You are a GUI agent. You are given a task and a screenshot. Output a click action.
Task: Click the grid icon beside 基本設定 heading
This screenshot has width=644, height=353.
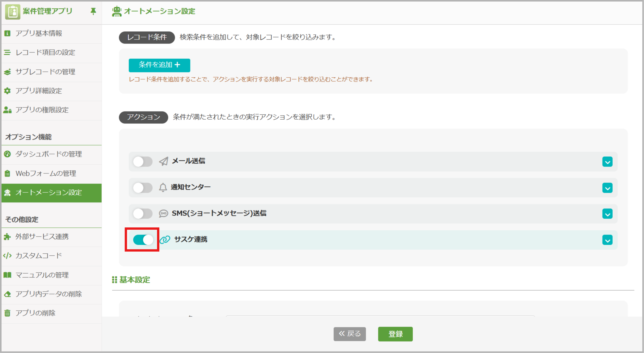pyautogui.click(x=114, y=280)
